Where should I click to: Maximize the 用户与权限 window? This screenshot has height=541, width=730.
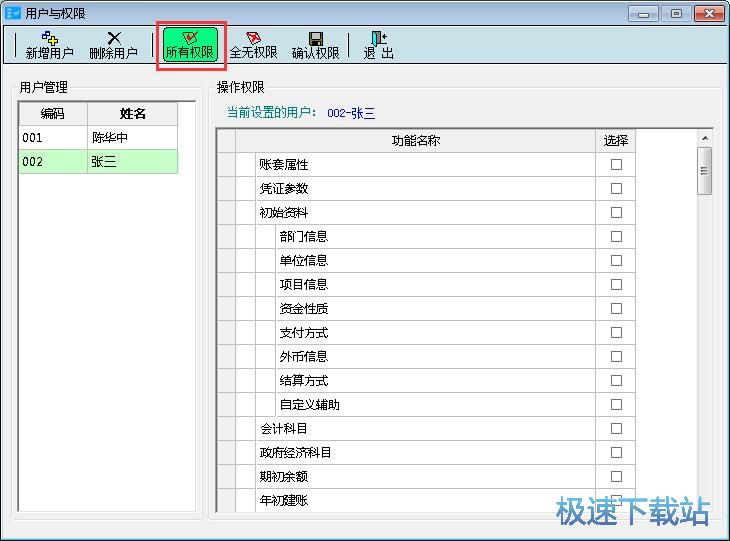point(676,14)
